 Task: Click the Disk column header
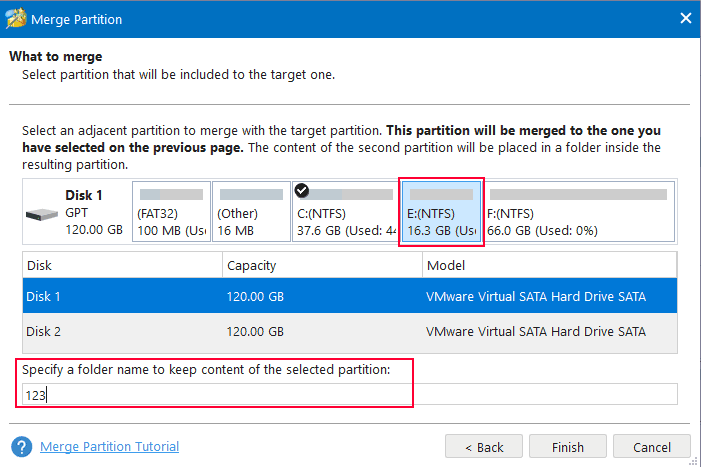click(122, 266)
